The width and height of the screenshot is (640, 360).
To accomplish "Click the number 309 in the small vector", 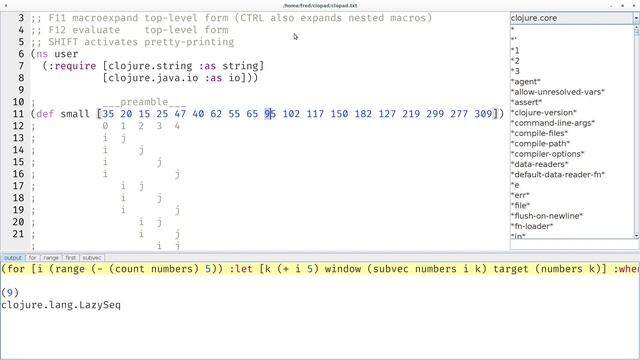I will click(483, 114).
